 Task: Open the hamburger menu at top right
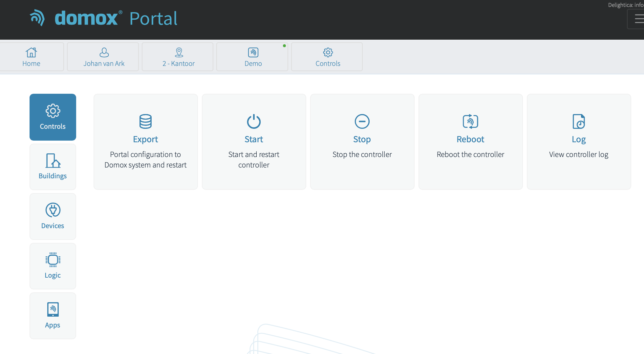coord(638,19)
